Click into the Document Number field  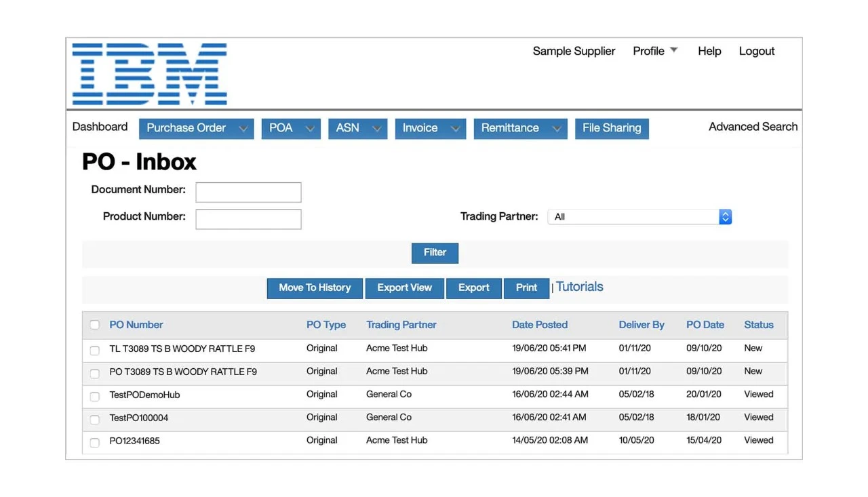coord(248,193)
